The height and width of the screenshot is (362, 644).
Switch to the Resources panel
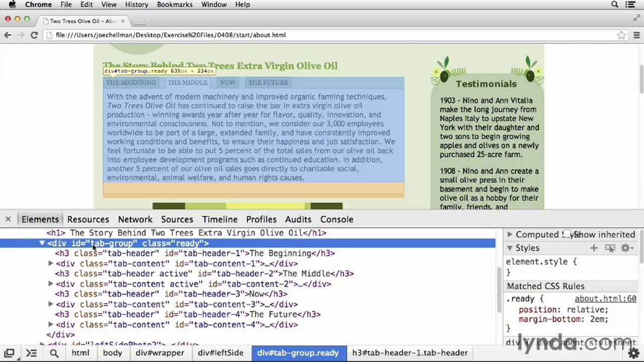click(88, 219)
